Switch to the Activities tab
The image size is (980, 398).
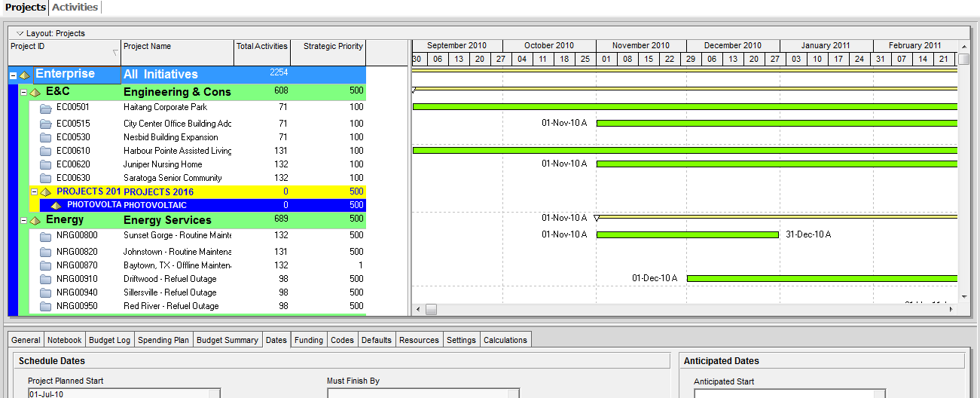tap(75, 8)
